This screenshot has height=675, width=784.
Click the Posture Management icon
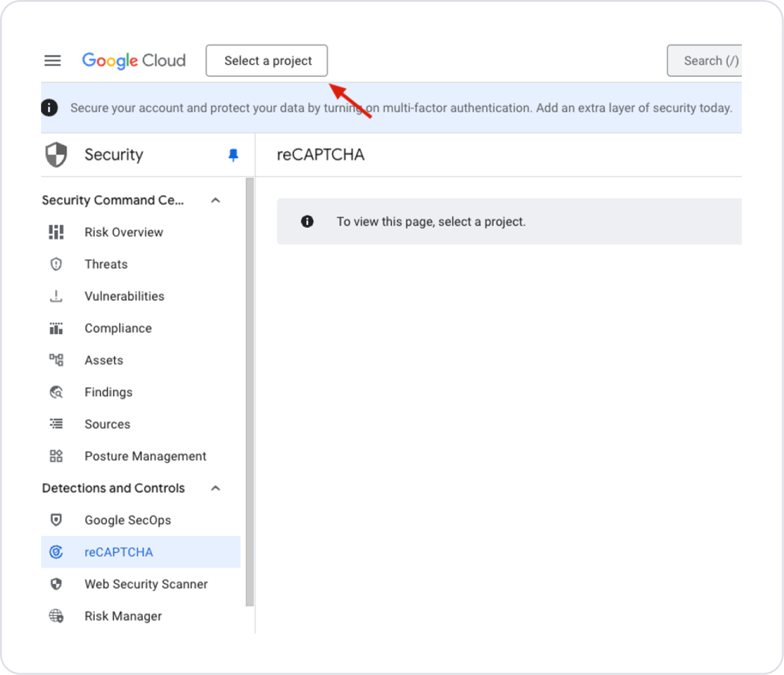[x=56, y=456]
